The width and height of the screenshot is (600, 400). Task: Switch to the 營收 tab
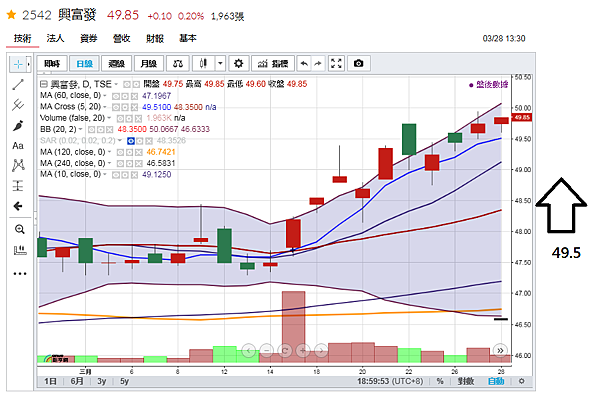pyautogui.click(x=122, y=38)
